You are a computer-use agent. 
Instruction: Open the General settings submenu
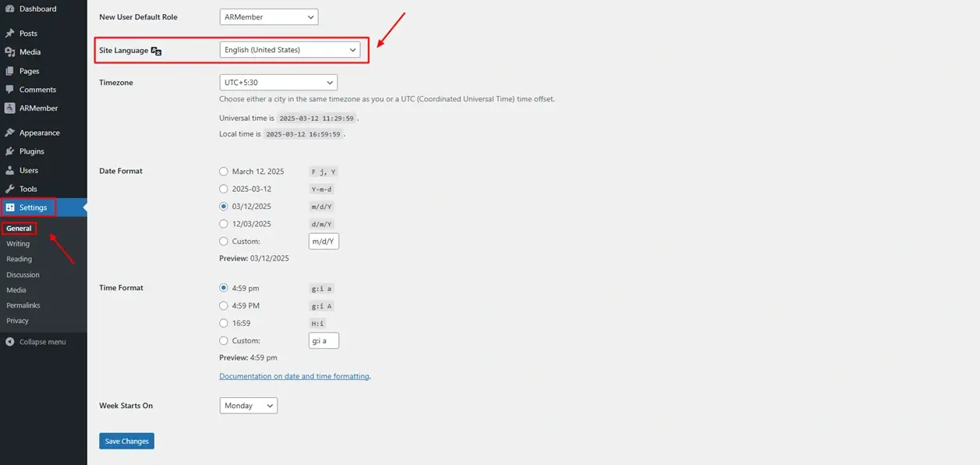[19, 229]
